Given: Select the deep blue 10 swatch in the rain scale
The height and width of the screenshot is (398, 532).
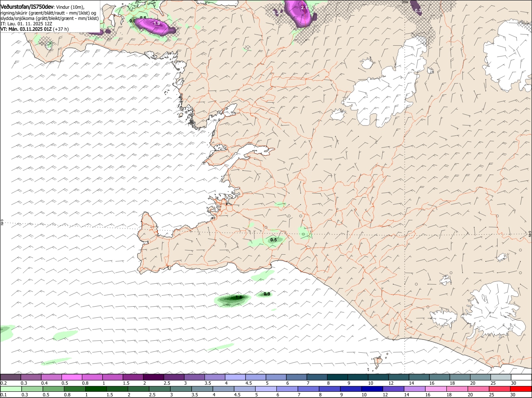Looking at the screenshot, I should [x=372, y=389].
